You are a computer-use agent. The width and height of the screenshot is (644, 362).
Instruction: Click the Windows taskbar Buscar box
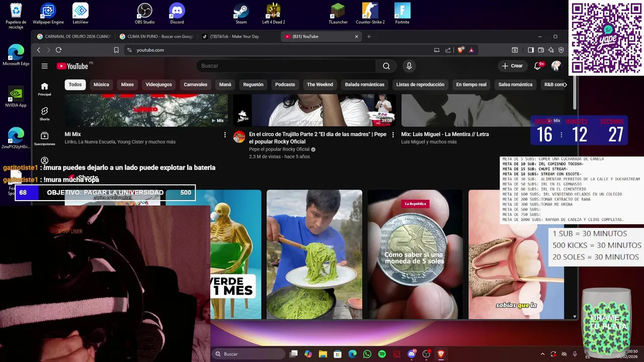coord(249,354)
